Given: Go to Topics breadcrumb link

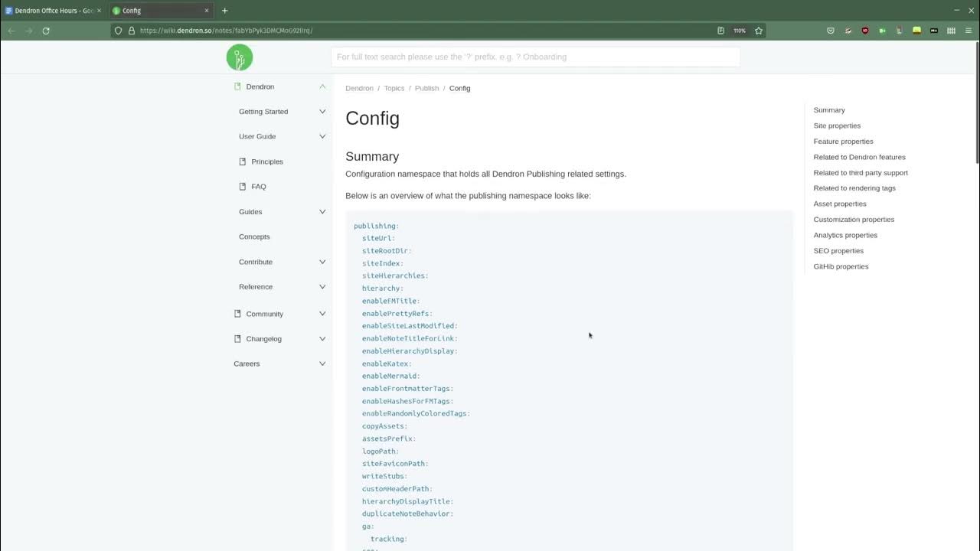Looking at the screenshot, I should point(394,88).
